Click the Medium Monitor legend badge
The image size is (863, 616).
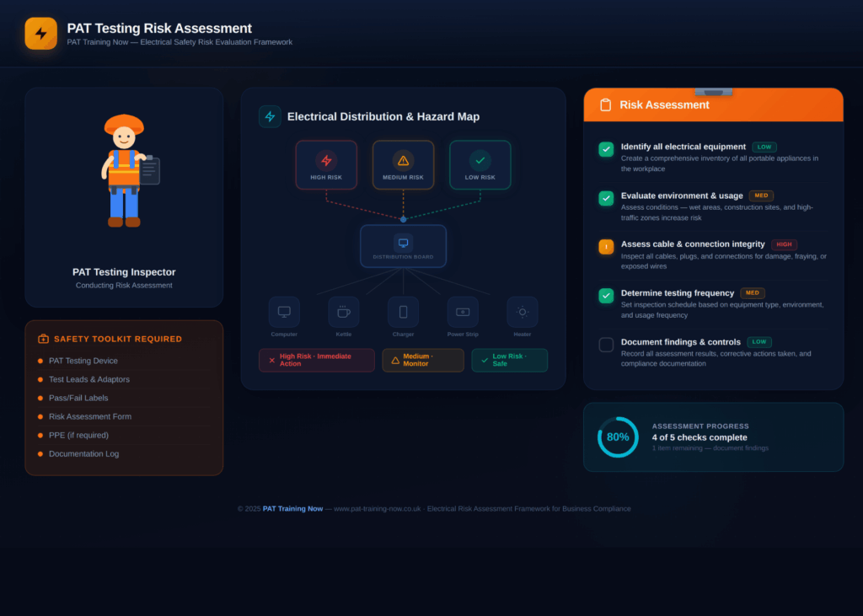422,360
